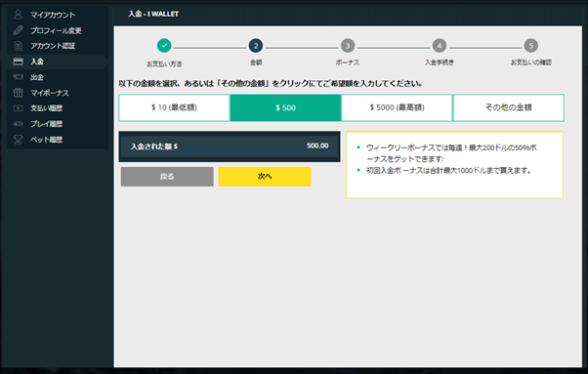Click the profile edit pencil icon
Image resolution: width=588 pixels, height=374 pixels.
pyautogui.click(x=18, y=30)
